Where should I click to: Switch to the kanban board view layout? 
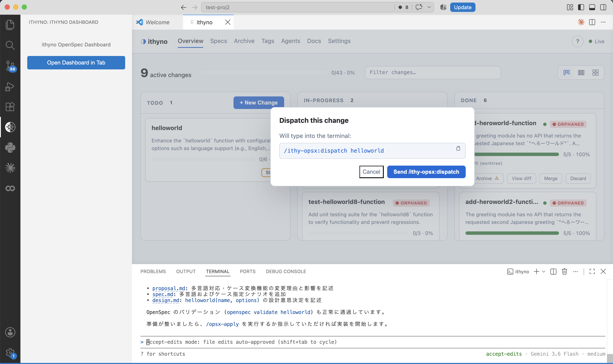(x=566, y=73)
